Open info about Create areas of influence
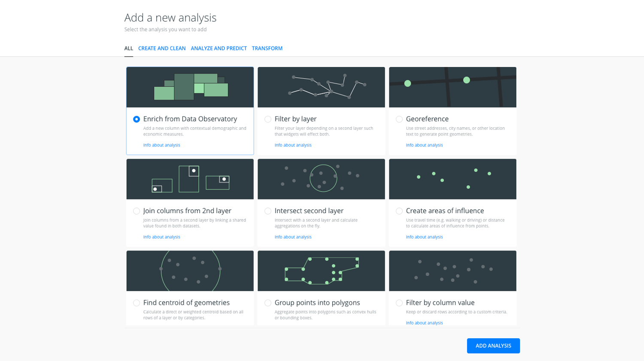 (425, 237)
